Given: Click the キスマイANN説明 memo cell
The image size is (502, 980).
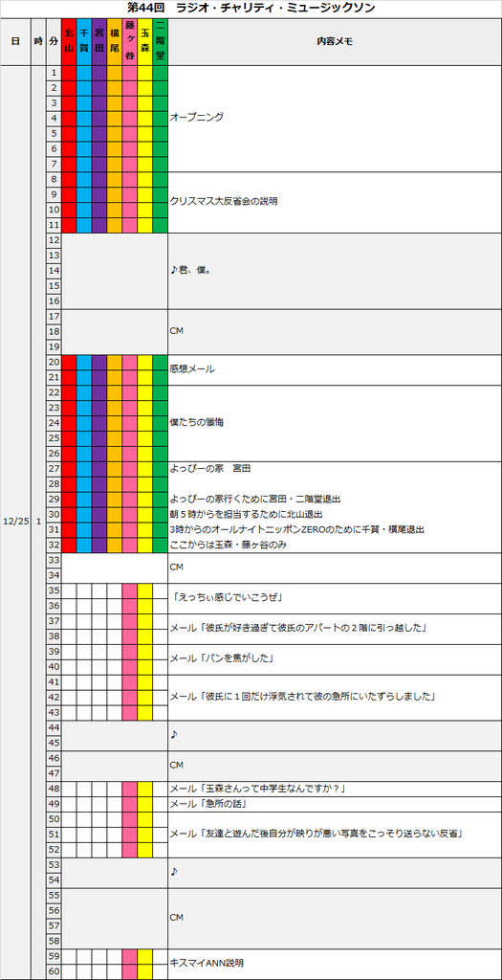Looking at the screenshot, I should [335, 963].
